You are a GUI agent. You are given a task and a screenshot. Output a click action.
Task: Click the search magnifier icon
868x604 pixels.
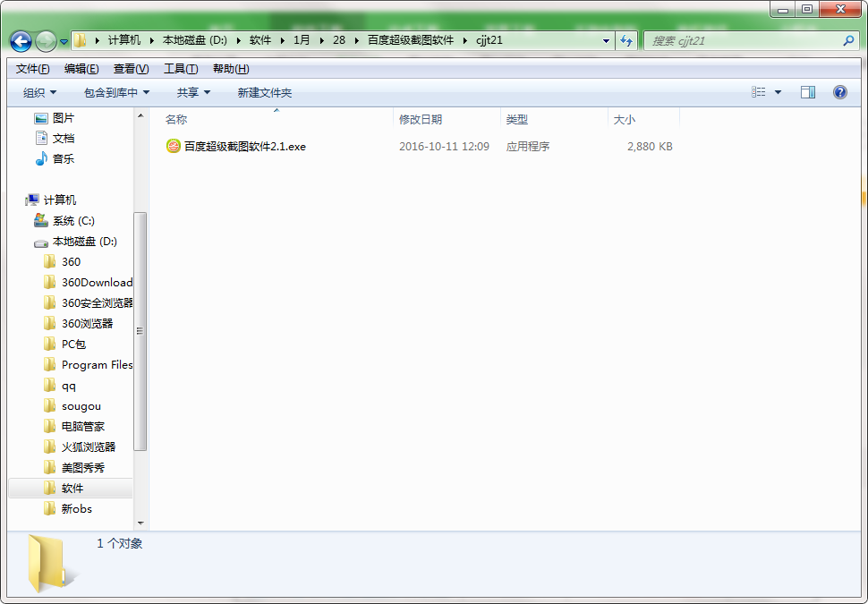coord(848,40)
